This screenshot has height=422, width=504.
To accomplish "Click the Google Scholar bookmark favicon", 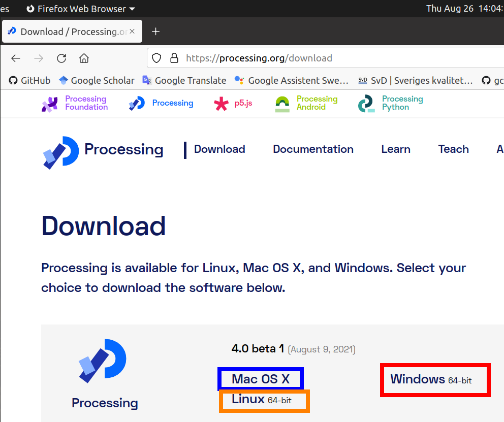I will tap(64, 80).
